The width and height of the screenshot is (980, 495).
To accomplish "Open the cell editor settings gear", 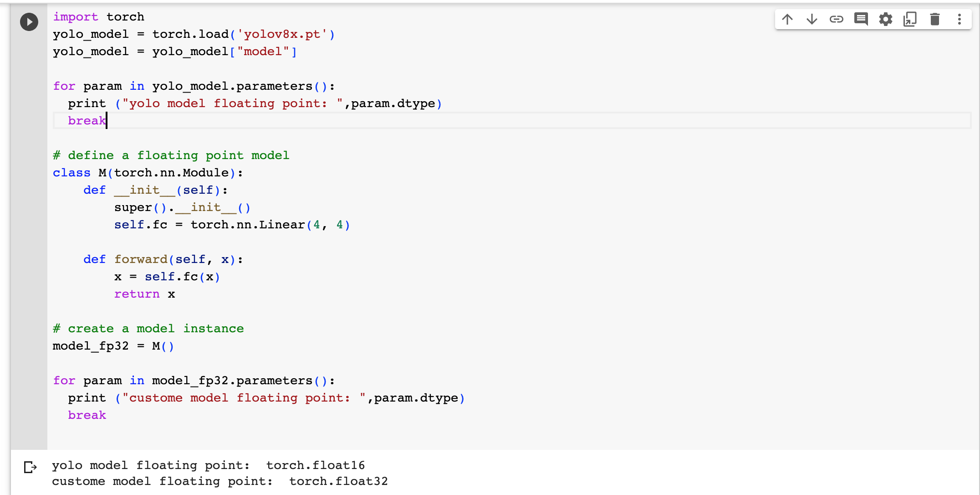I will pyautogui.click(x=886, y=19).
